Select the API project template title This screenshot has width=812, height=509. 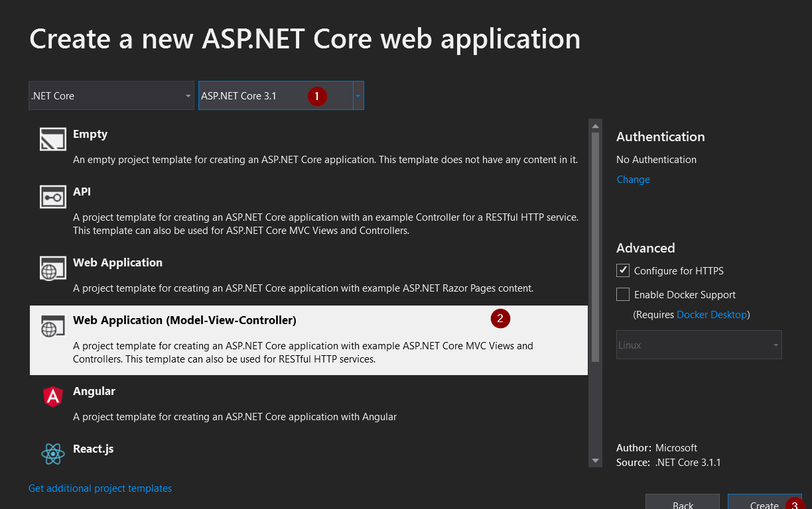coord(82,192)
